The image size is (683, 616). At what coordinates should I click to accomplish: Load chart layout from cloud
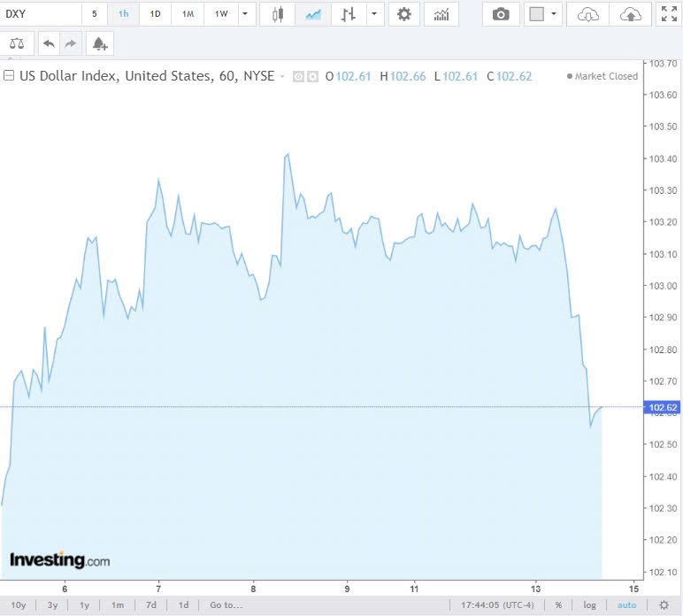pyautogui.click(x=588, y=14)
